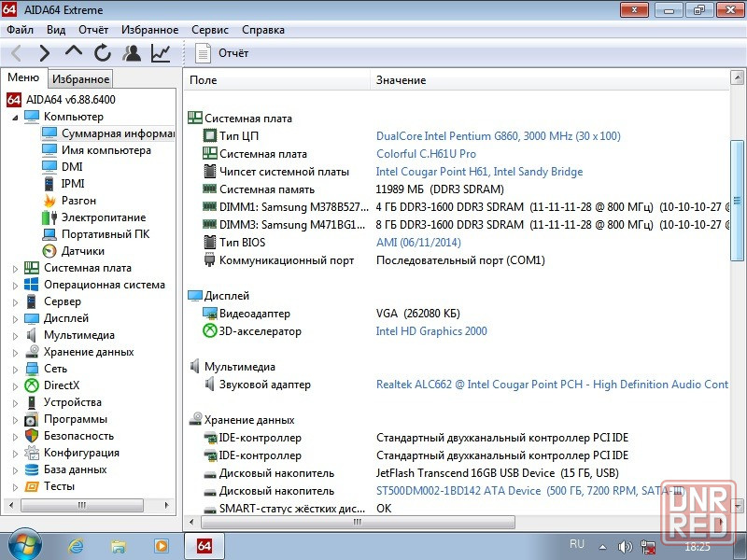
Task: Click the Конфигурация gear icon
Action: (32, 453)
